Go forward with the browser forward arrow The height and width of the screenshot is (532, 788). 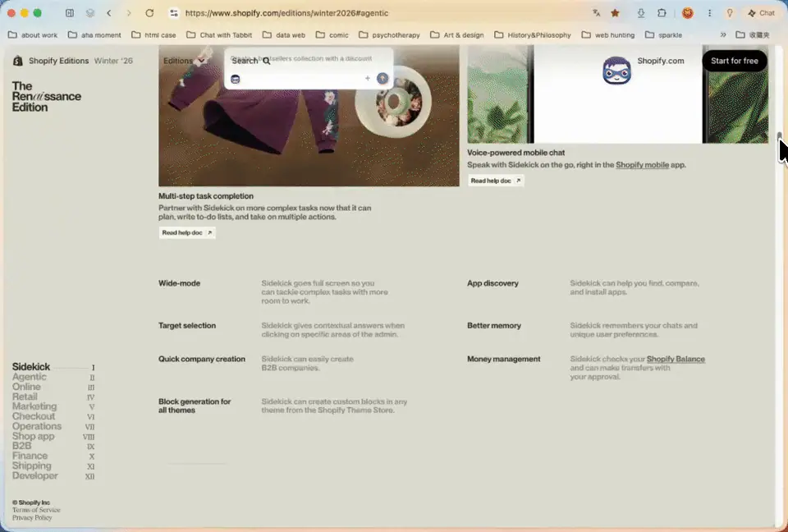129,13
